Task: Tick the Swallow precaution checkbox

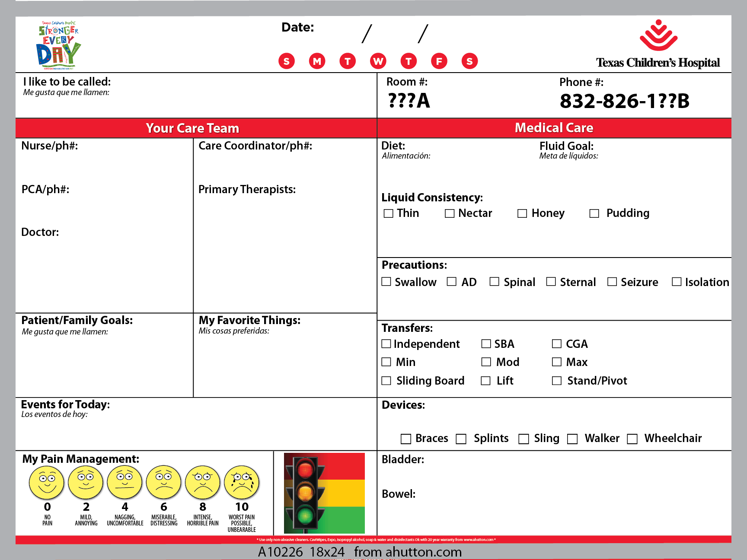Action: click(x=386, y=282)
